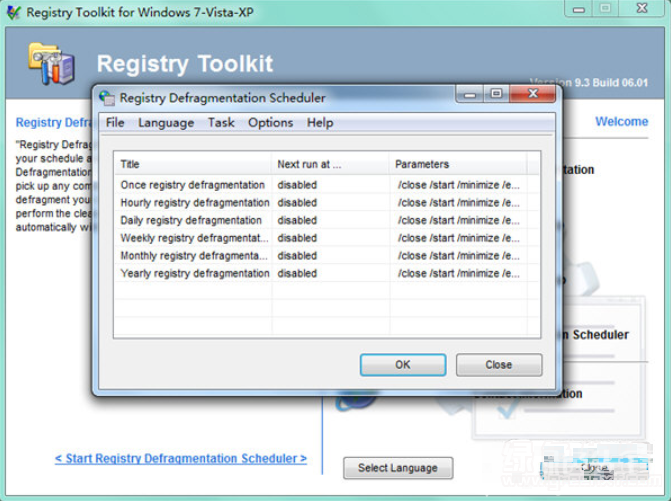Click the Scheduler dialog title bar icon

tap(107, 98)
